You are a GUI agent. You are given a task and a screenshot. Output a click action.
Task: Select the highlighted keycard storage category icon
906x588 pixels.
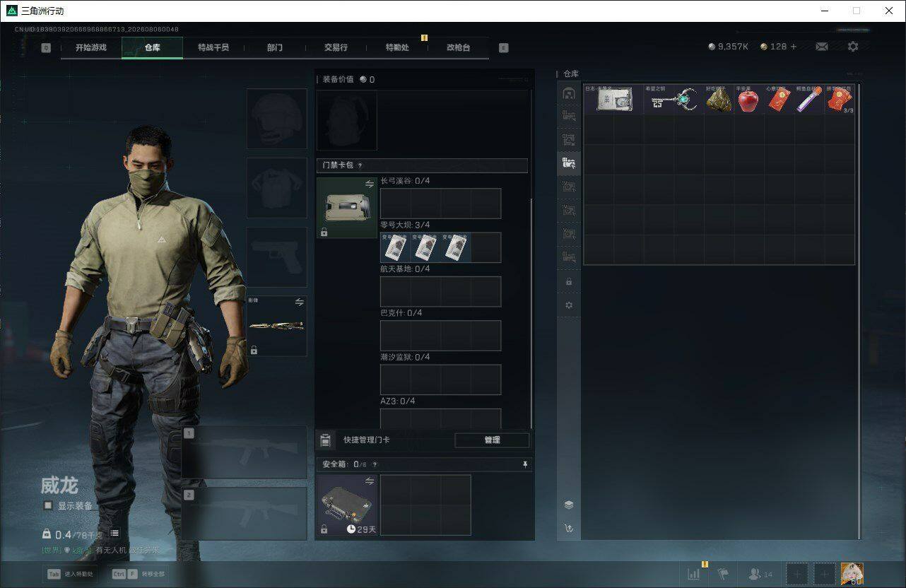tap(569, 163)
